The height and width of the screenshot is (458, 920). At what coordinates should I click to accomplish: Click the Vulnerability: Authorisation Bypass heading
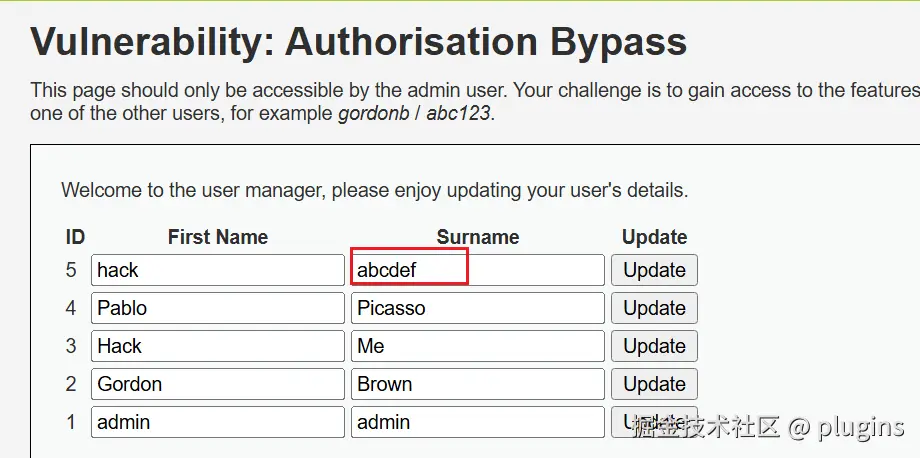pyautogui.click(x=359, y=43)
